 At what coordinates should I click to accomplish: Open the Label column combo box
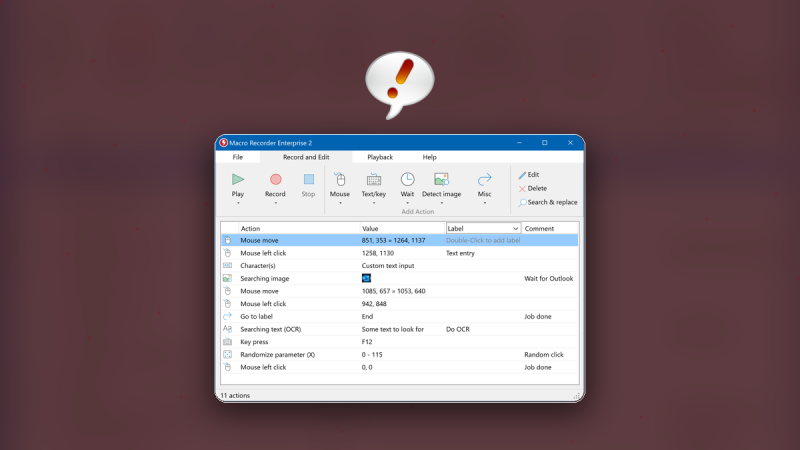pyautogui.click(x=483, y=229)
